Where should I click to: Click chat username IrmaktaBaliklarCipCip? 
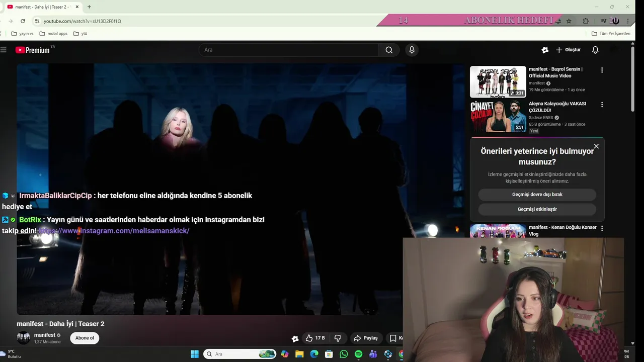coord(55,196)
